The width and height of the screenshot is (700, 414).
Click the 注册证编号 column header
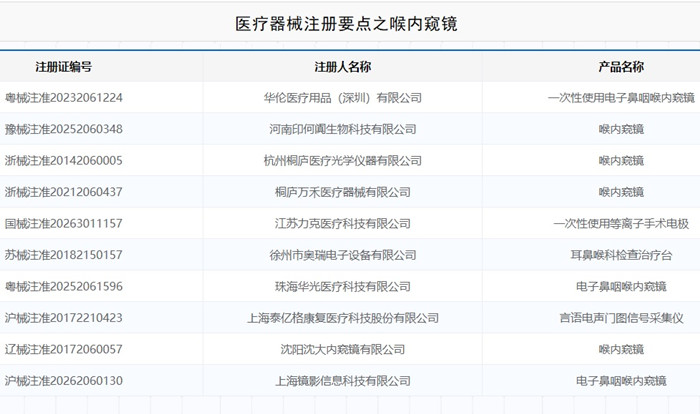pyautogui.click(x=64, y=67)
